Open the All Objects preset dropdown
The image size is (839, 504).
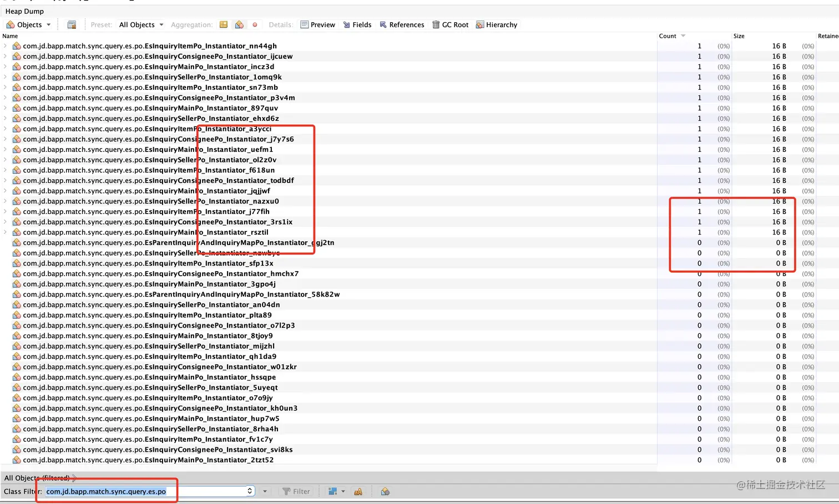(141, 24)
